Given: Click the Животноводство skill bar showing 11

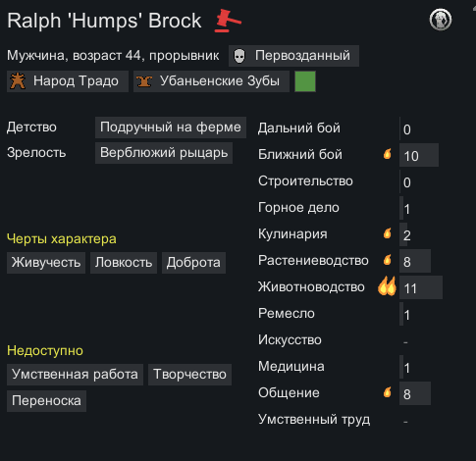Looking at the screenshot, I should (x=421, y=287).
